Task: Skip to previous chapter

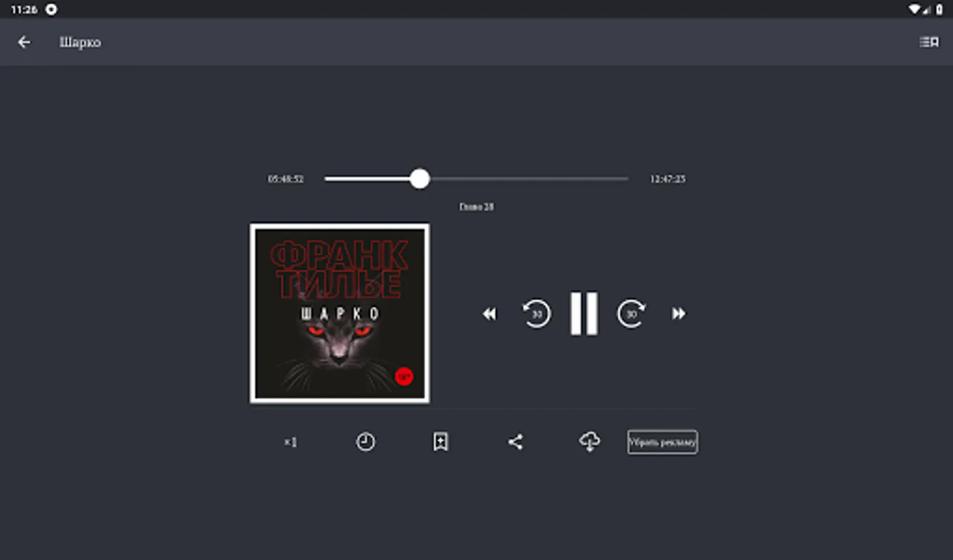Action: pyautogui.click(x=489, y=314)
